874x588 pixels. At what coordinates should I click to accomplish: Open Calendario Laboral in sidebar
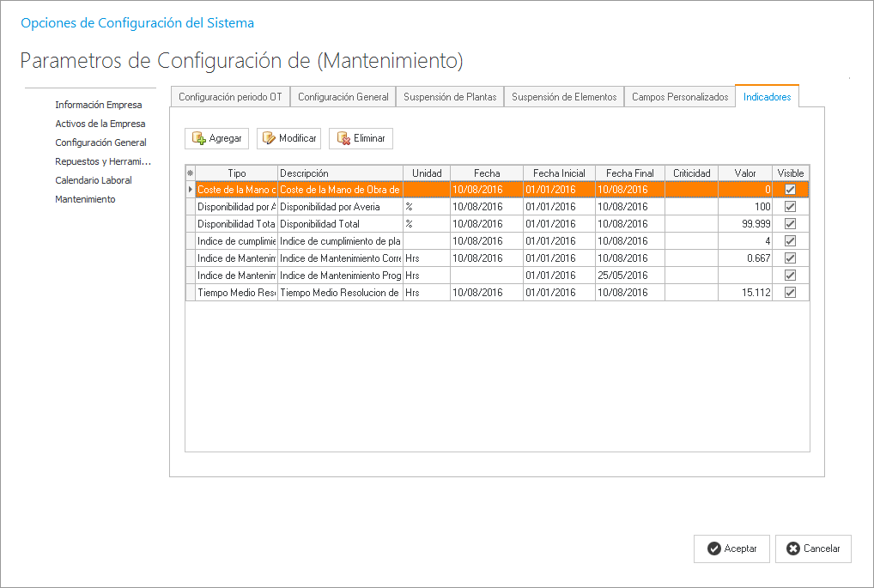(x=94, y=180)
